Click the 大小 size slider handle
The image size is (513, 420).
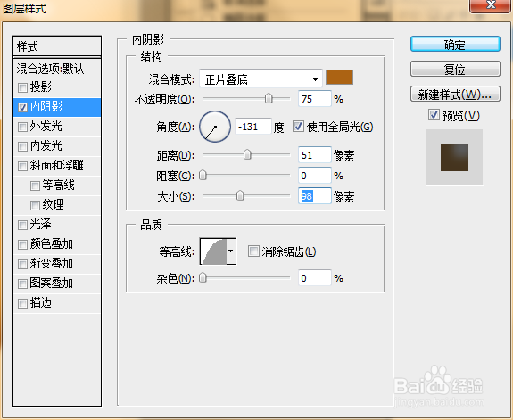point(240,195)
